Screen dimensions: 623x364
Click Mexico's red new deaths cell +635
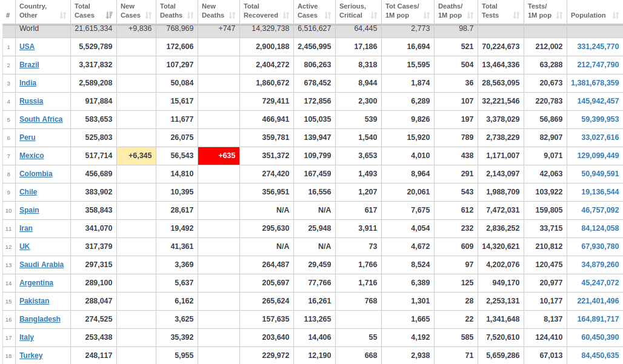tap(219, 156)
